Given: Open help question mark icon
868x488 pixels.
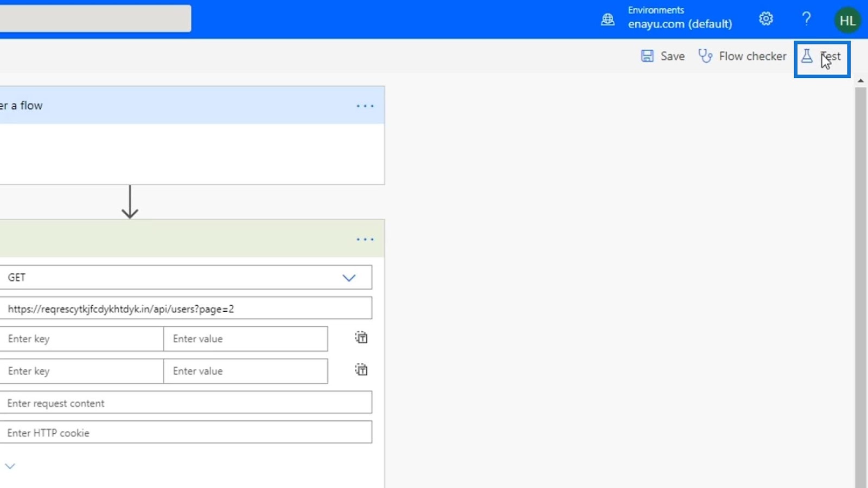Looking at the screenshot, I should pos(807,19).
